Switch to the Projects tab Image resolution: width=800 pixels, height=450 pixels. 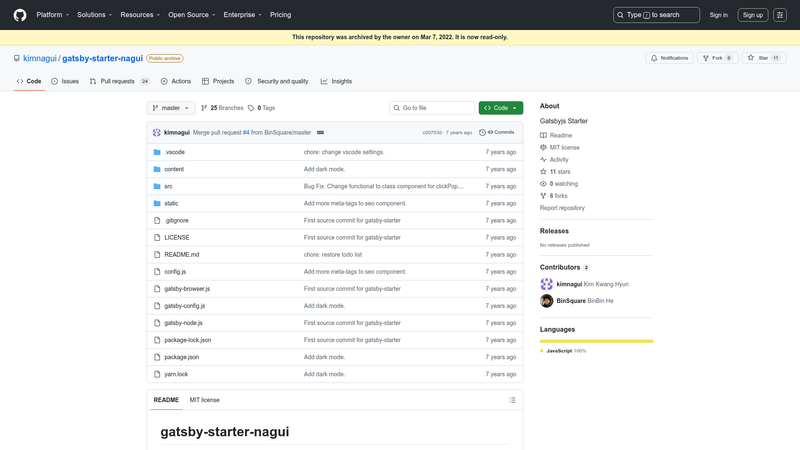tap(218, 81)
